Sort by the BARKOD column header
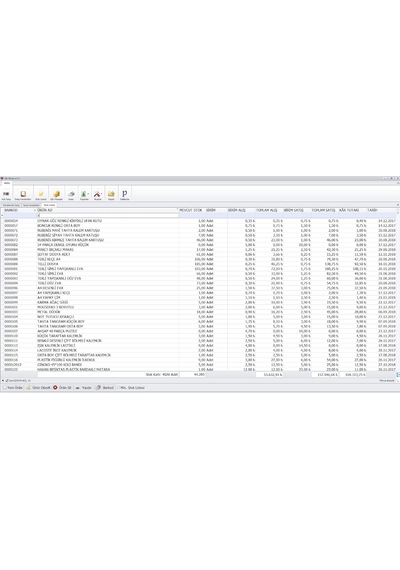 19,210
